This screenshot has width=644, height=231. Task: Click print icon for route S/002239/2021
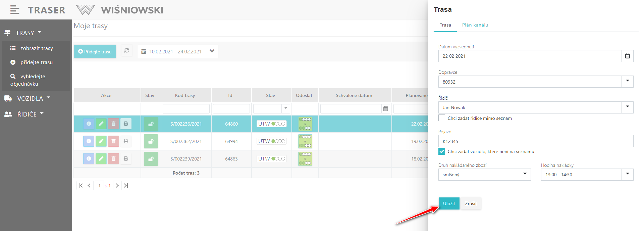point(126,159)
